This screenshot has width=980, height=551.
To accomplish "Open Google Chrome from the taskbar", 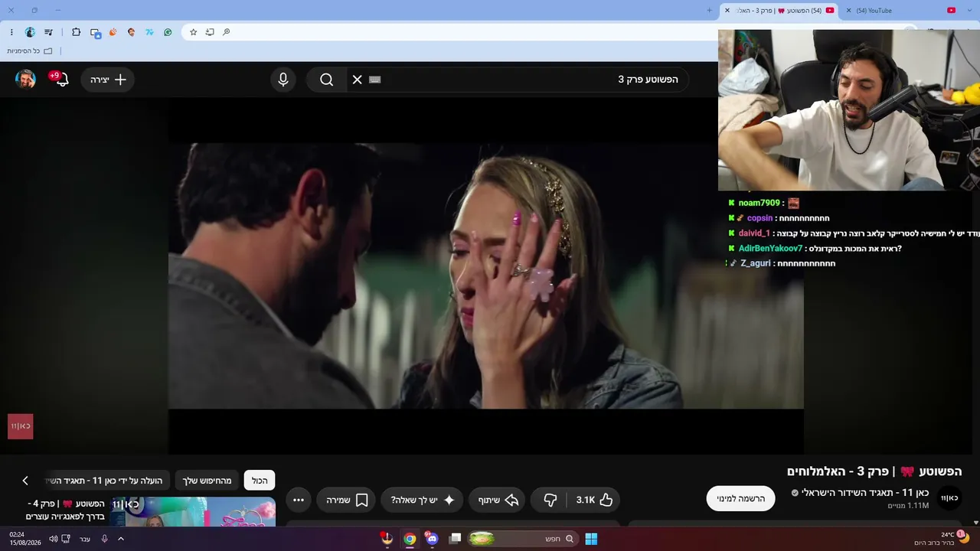I will pyautogui.click(x=410, y=539).
